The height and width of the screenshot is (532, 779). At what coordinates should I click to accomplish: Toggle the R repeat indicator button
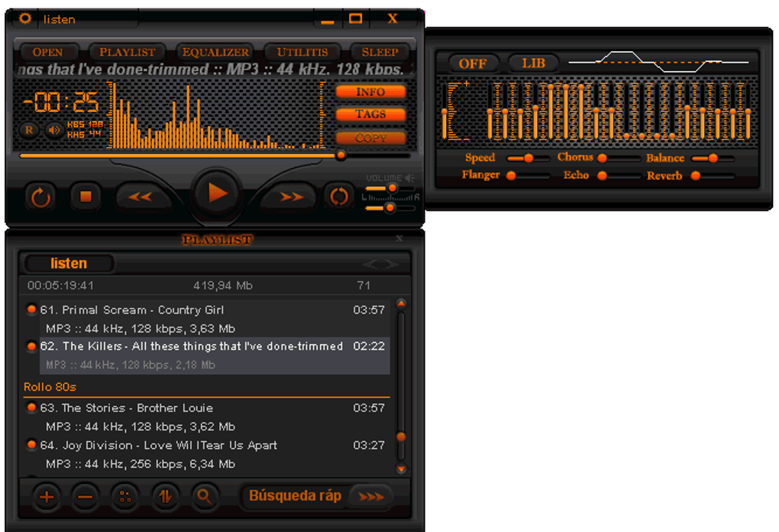coord(29,131)
